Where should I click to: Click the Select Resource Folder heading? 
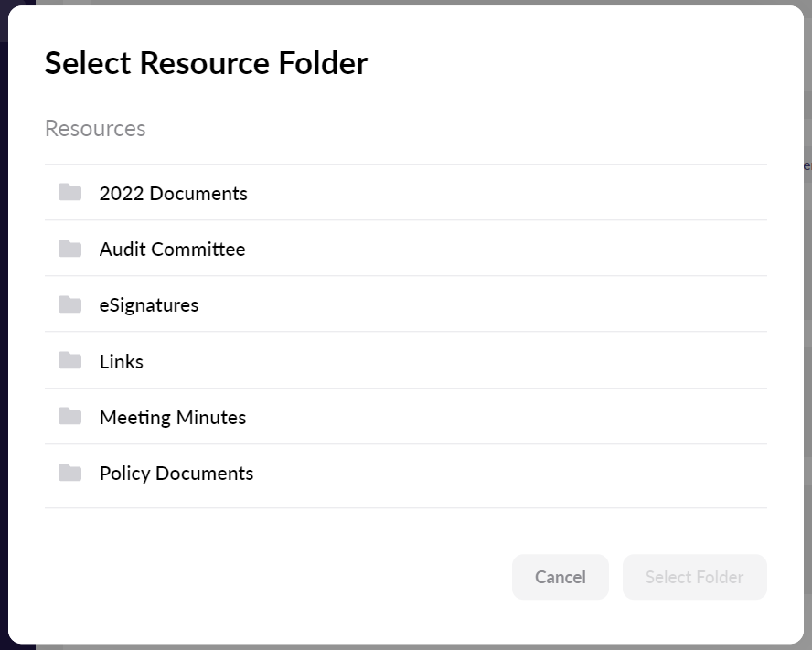(206, 63)
